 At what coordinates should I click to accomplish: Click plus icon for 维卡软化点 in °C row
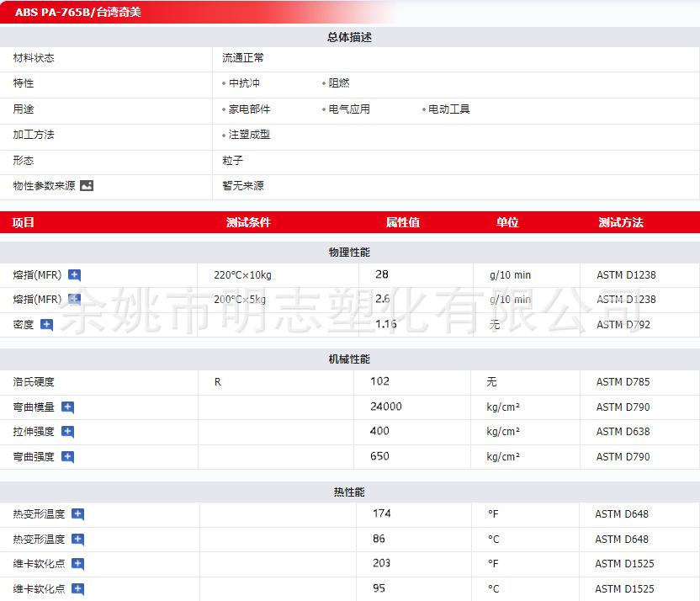pos(77,589)
